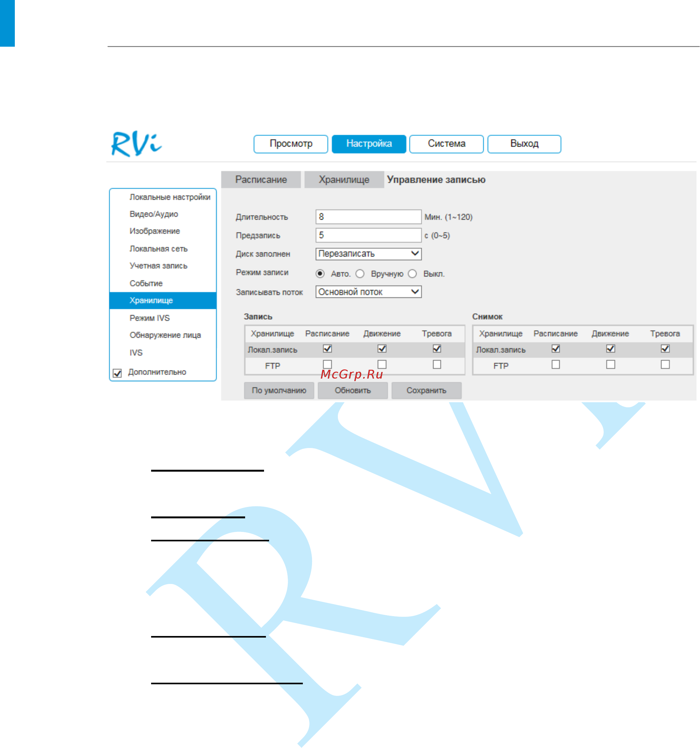Screen dimensions: 700x748
Task: Select the Вручную recording mode
Action: coord(360,274)
